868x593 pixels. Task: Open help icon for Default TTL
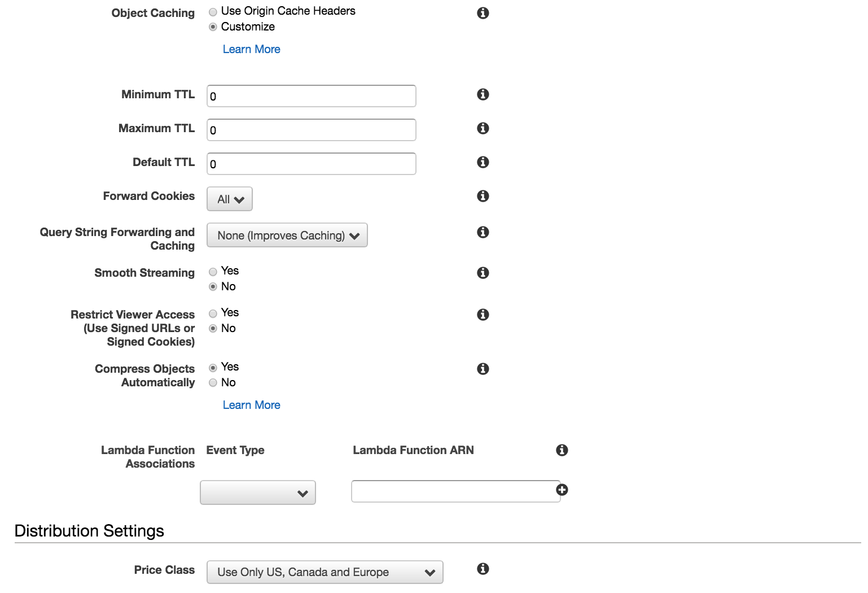[x=483, y=162]
